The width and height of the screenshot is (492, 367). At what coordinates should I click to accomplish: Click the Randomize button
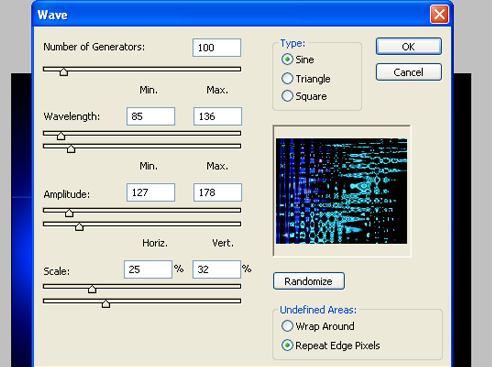point(309,281)
